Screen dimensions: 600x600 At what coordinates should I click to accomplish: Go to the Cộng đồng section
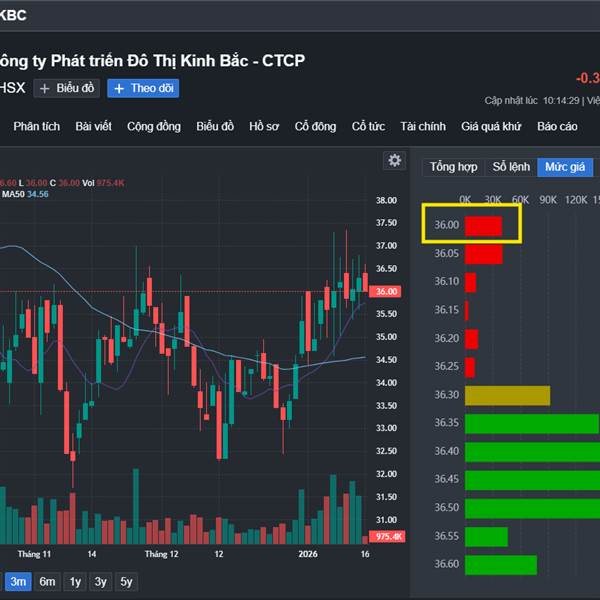click(154, 127)
